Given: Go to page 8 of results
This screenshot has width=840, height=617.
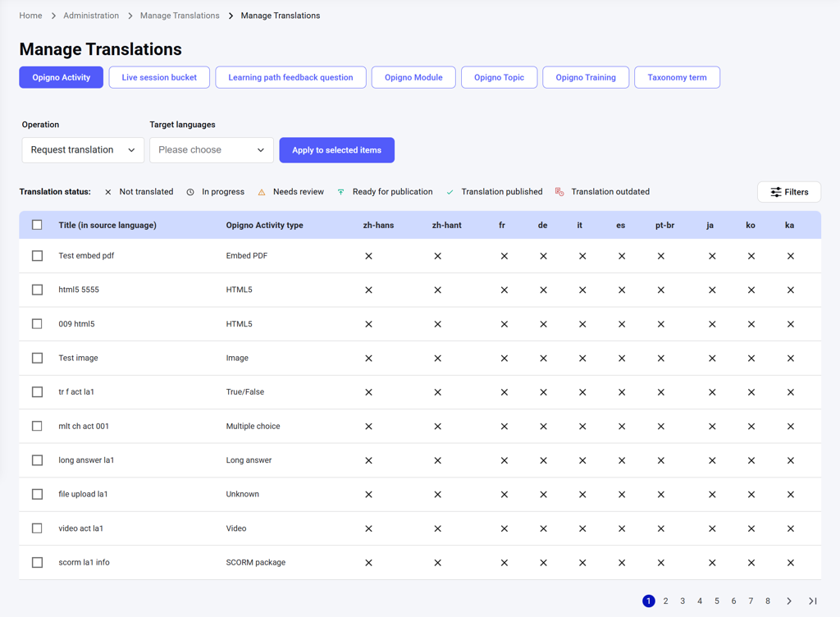Looking at the screenshot, I should (768, 601).
